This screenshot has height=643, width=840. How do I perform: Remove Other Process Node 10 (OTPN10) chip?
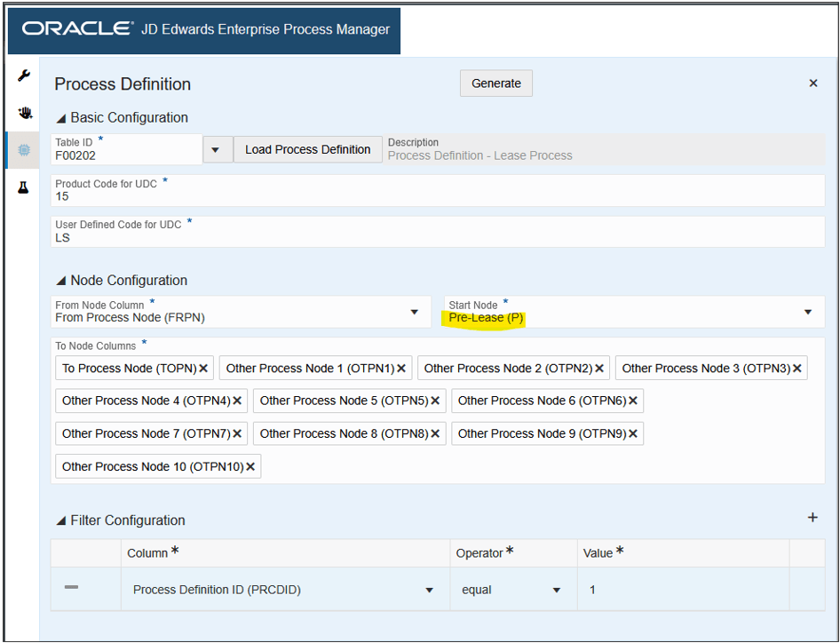[250, 467]
